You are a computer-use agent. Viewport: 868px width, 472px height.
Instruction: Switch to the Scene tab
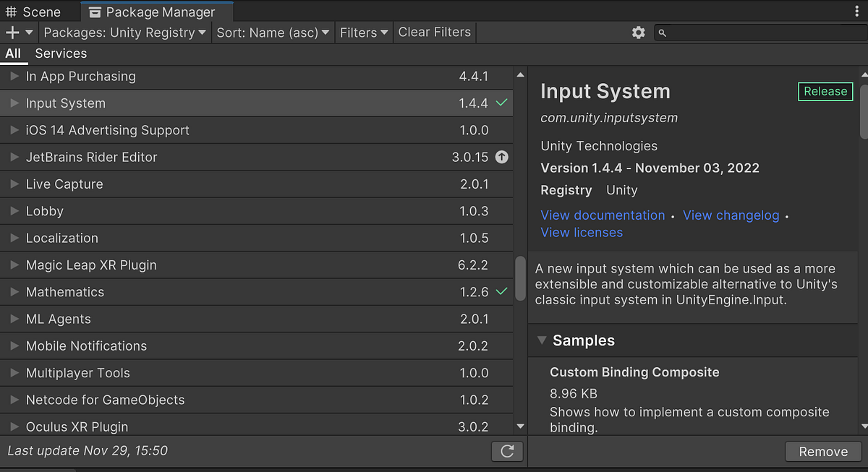coord(33,12)
